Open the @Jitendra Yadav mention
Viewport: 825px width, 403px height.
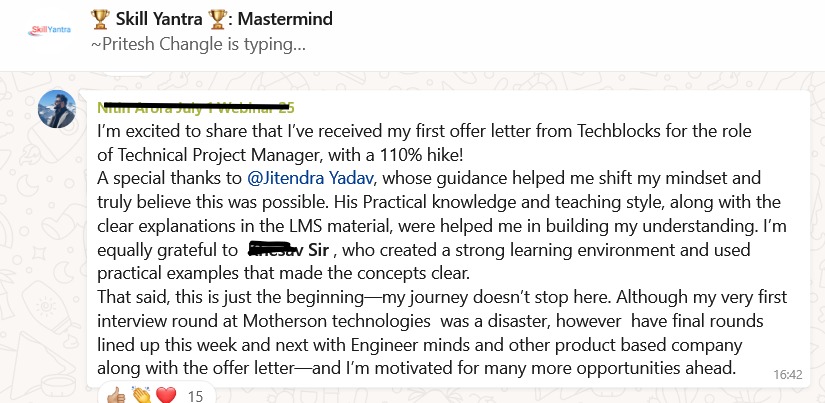click(x=311, y=179)
